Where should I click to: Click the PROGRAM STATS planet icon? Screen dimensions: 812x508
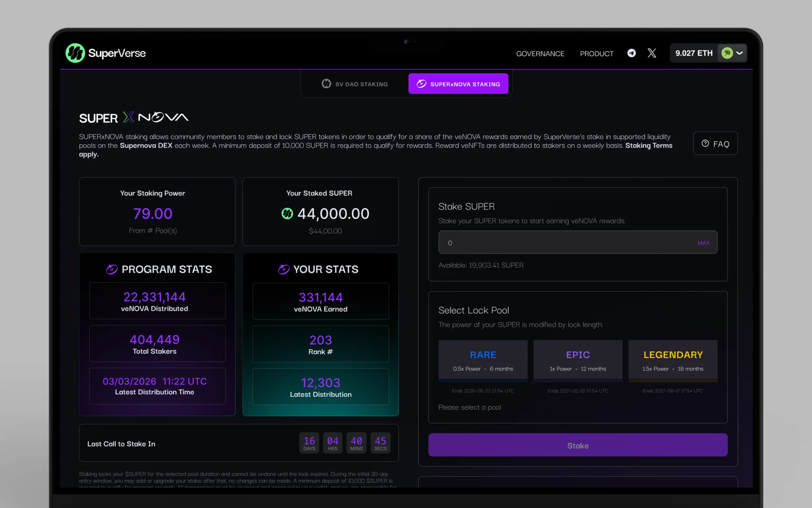click(x=112, y=269)
